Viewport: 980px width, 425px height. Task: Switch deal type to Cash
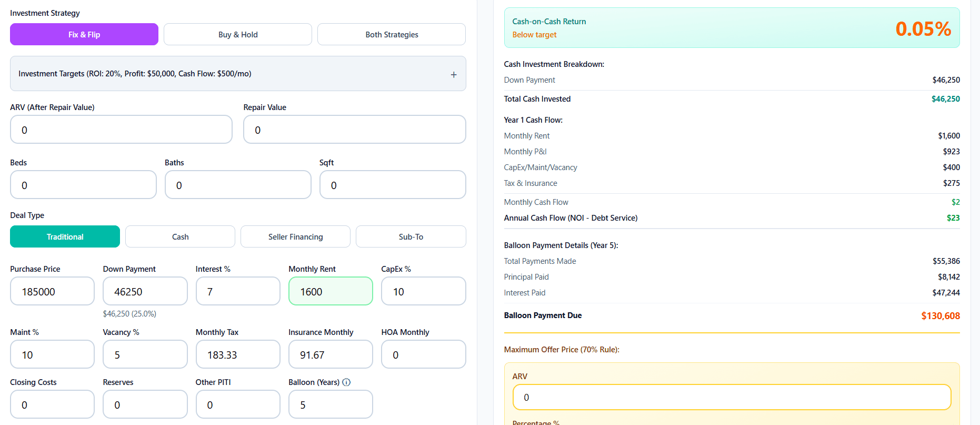[x=180, y=236]
